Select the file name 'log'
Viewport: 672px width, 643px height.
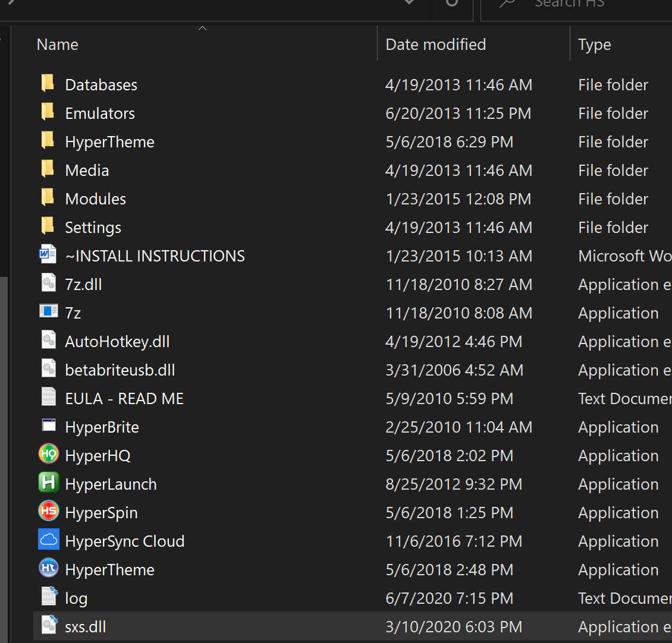(x=76, y=599)
